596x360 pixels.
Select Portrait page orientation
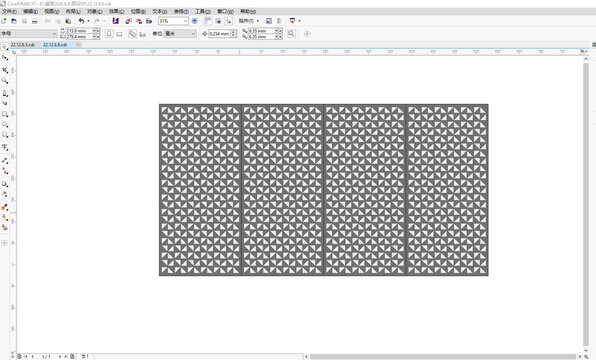(x=109, y=34)
